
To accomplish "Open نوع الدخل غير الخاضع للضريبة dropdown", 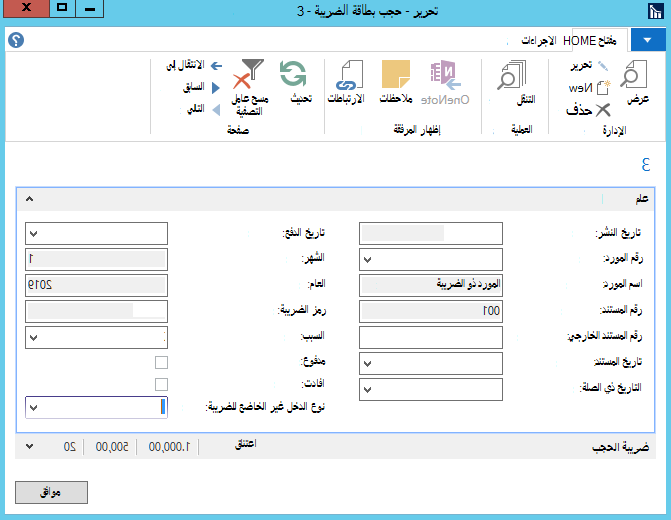I will 34,407.
